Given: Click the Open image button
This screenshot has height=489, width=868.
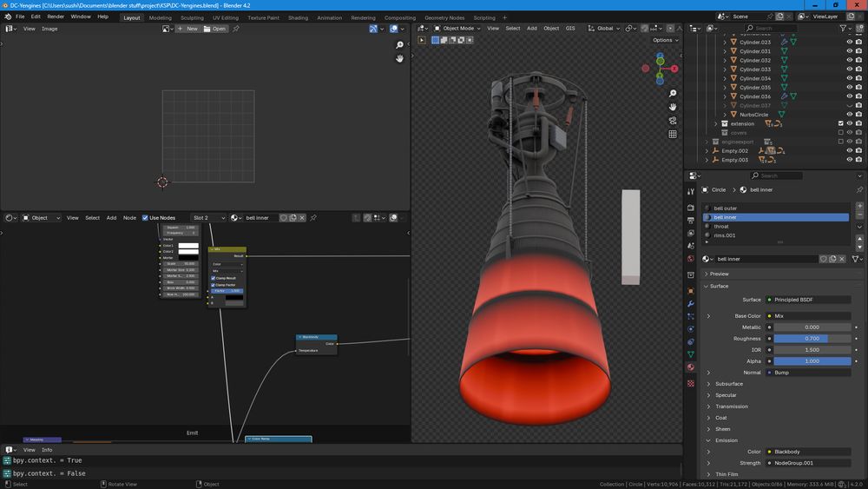Looking at the screenshot, I should click(214, 29).
